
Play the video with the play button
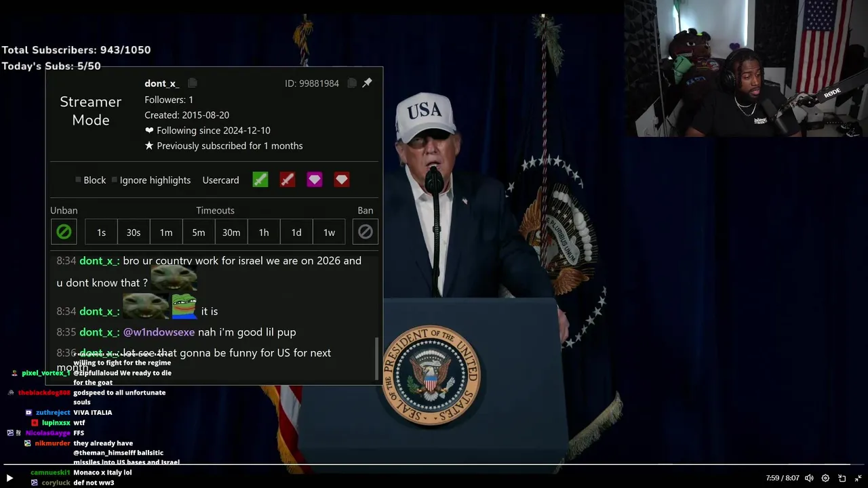(9, 478)
